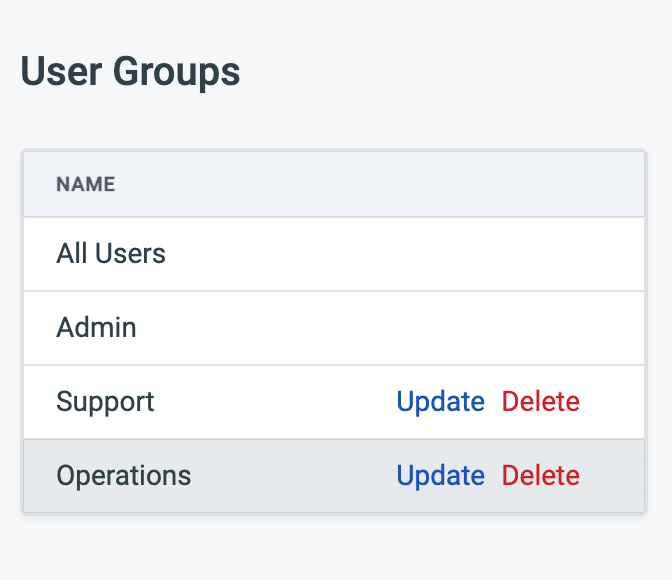
Task: Click the table header row labeled NAME
Action: click(334, 184)
